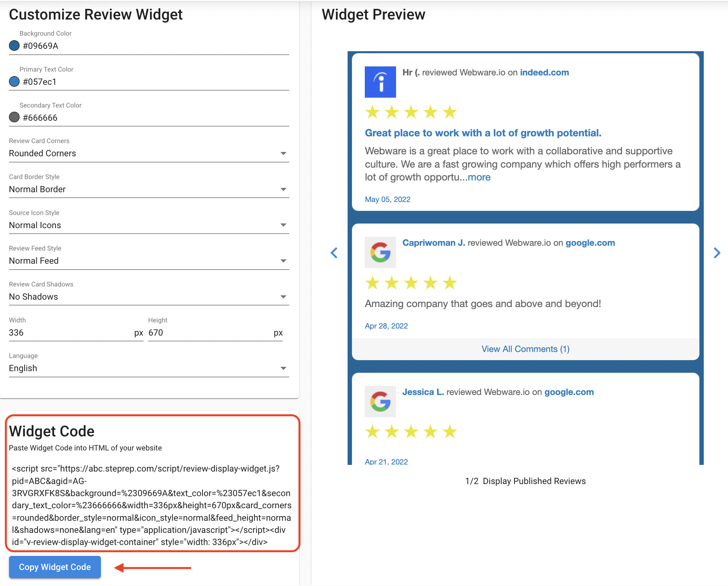This screenshot has height=586, width=728.
Task: Go to previous reviews with left chevron
Action: pos(334,253)
